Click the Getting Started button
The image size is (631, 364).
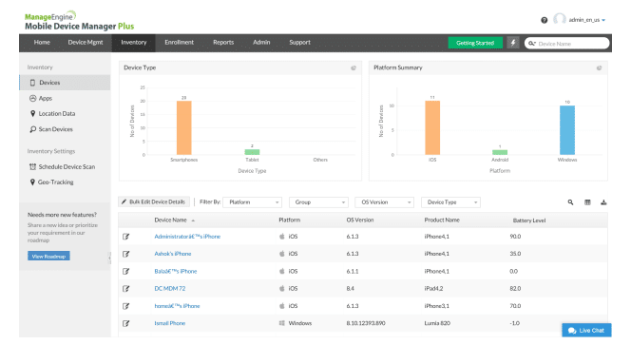pos(475,43)
